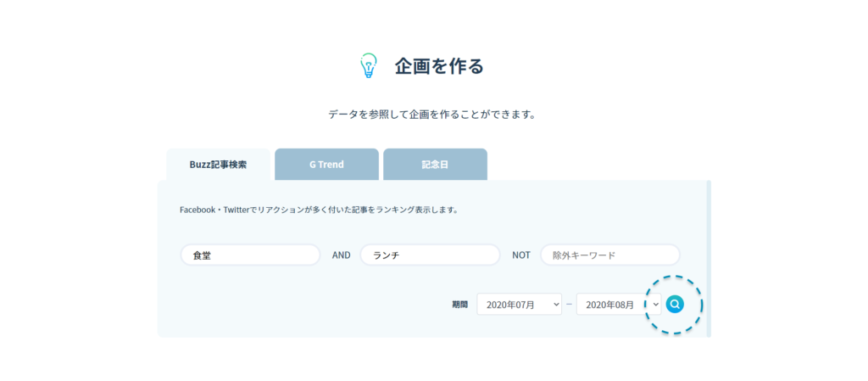Click the 期間 period label

click(459, 305)
